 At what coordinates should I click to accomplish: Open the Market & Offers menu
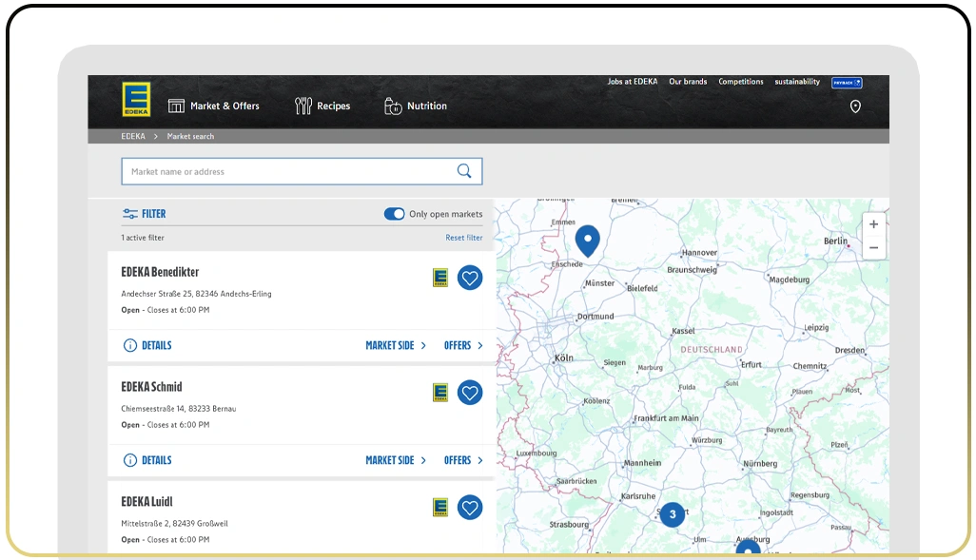[214, 106]
